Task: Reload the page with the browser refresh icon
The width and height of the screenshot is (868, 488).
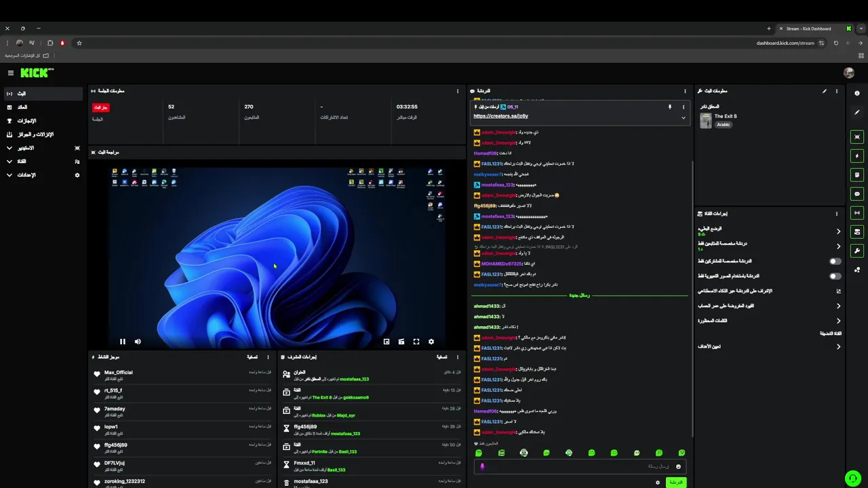Action: click(835, 43)
